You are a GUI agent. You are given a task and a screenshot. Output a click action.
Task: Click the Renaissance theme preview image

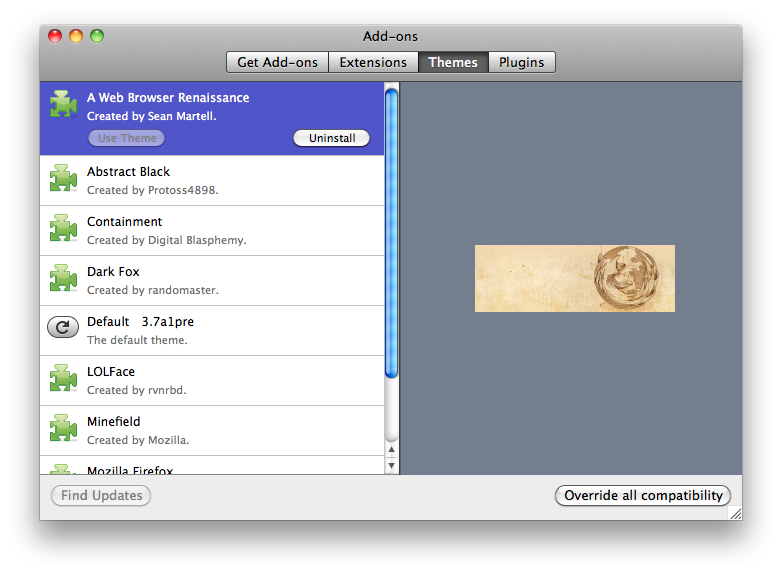(x=575, y=278)
